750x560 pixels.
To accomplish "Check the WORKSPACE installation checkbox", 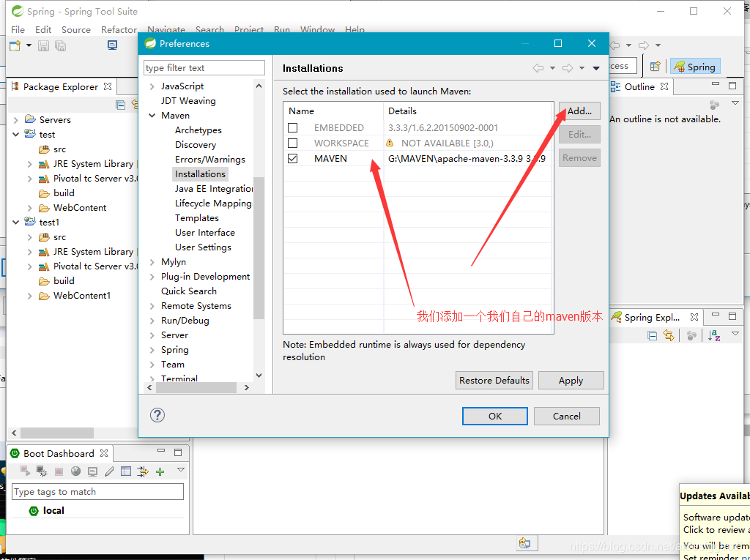I will tap(293, 143).
